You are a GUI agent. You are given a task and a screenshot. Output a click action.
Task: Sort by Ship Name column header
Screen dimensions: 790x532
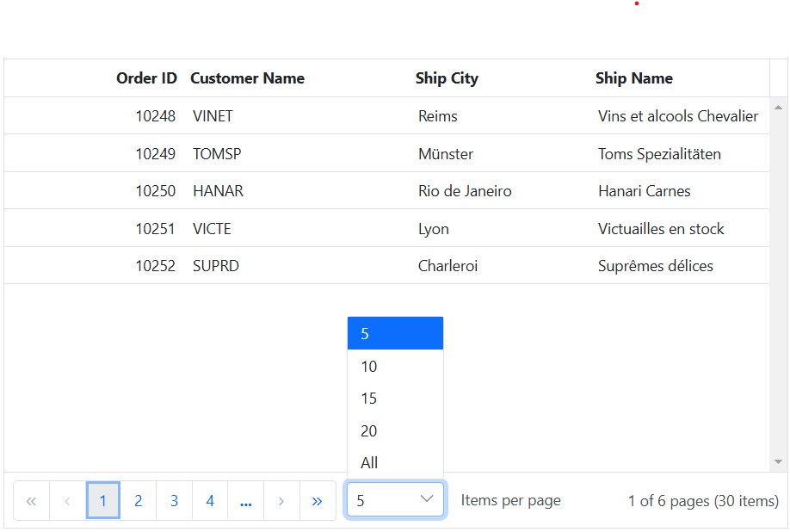[x=634, y=78]
